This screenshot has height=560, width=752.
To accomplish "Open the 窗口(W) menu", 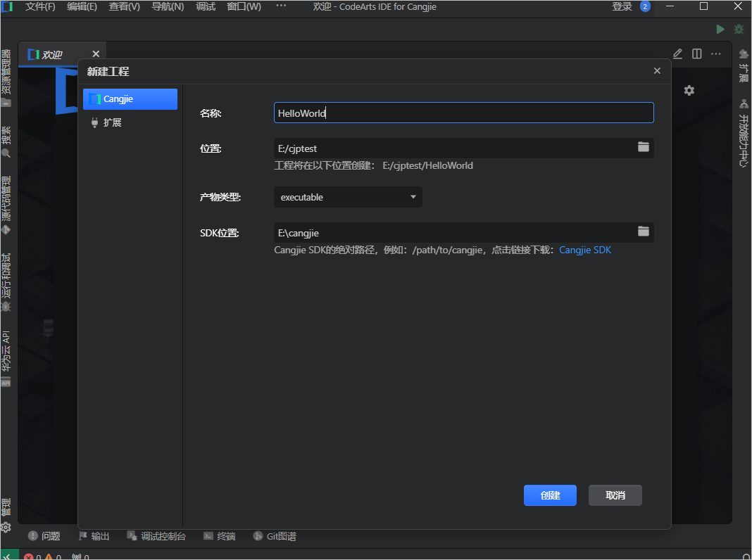I will (244, 7).
